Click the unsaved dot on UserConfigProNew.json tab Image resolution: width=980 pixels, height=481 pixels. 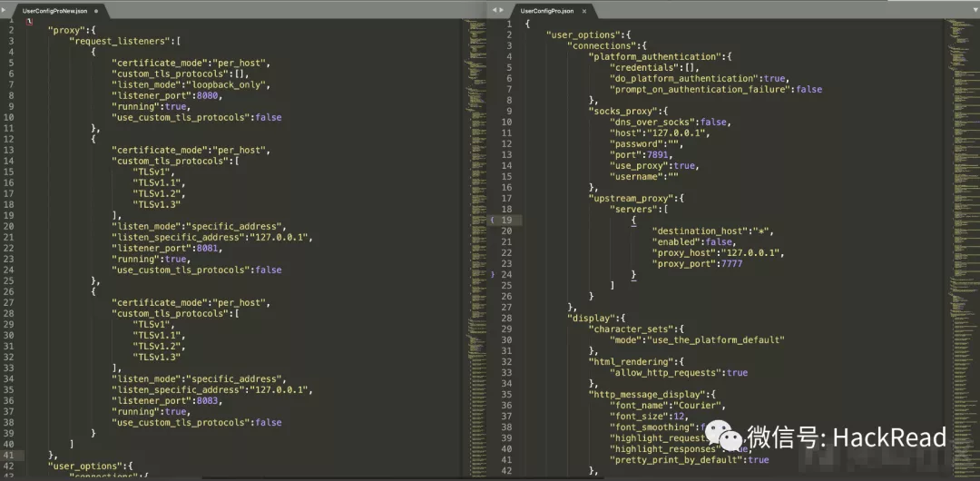tap(95, 11)
